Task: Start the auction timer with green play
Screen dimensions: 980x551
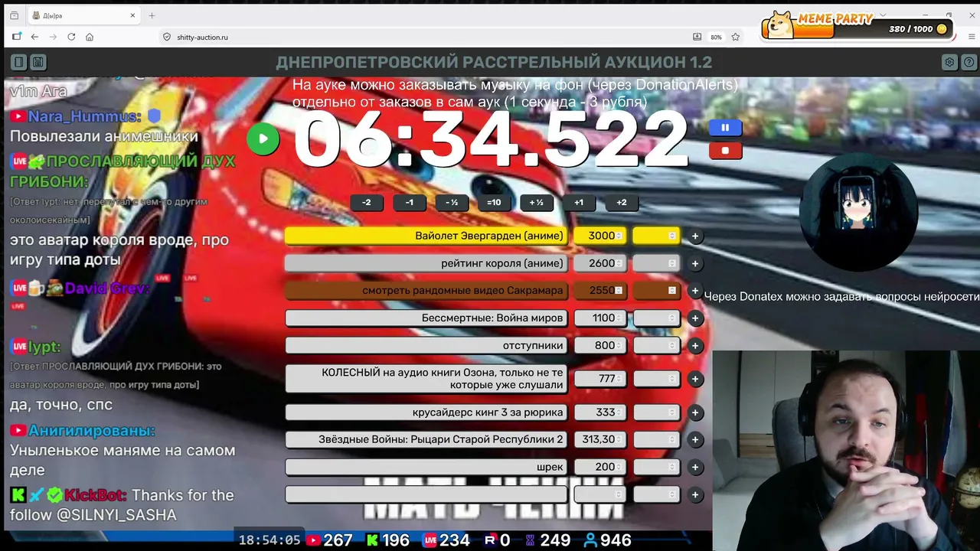Action: (263, 139)
